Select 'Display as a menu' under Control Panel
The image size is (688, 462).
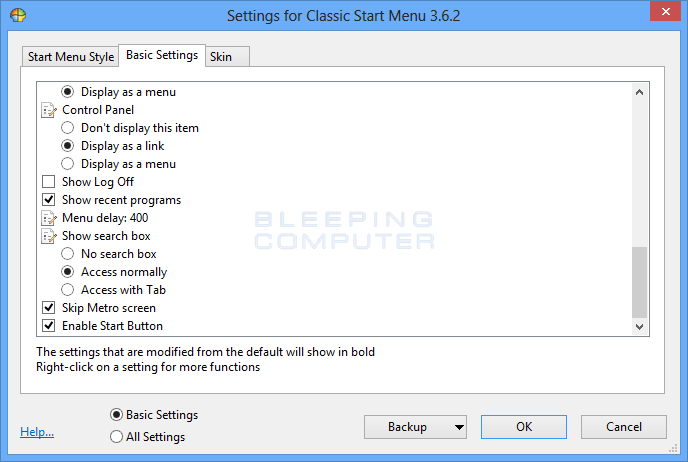pos(67,164)
